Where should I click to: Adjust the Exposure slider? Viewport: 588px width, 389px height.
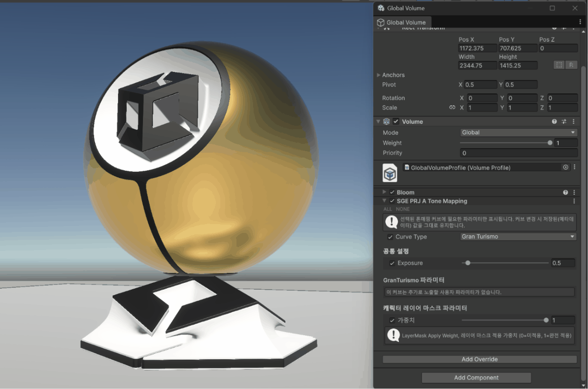click(505, 263)
